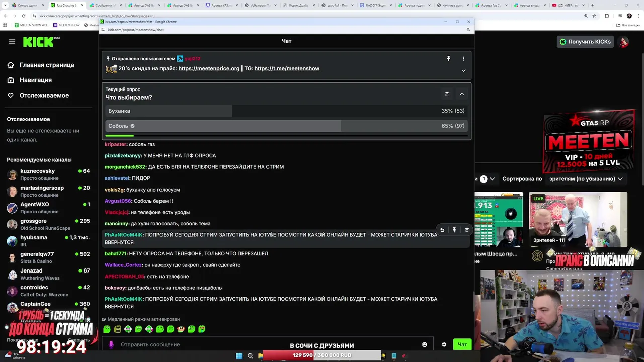Click pinned sender username yuji212
This screenshot has width=644, height=362.
coord(192,59)
